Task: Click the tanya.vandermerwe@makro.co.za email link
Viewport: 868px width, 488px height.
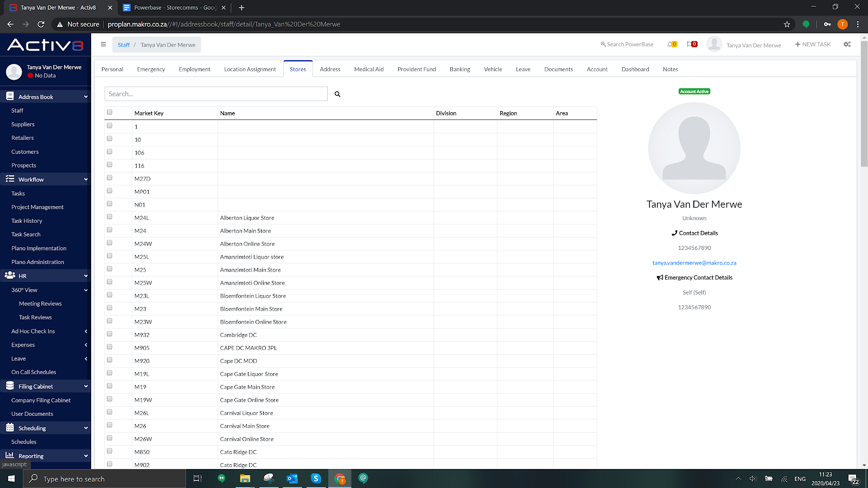Action: (694, 263)
